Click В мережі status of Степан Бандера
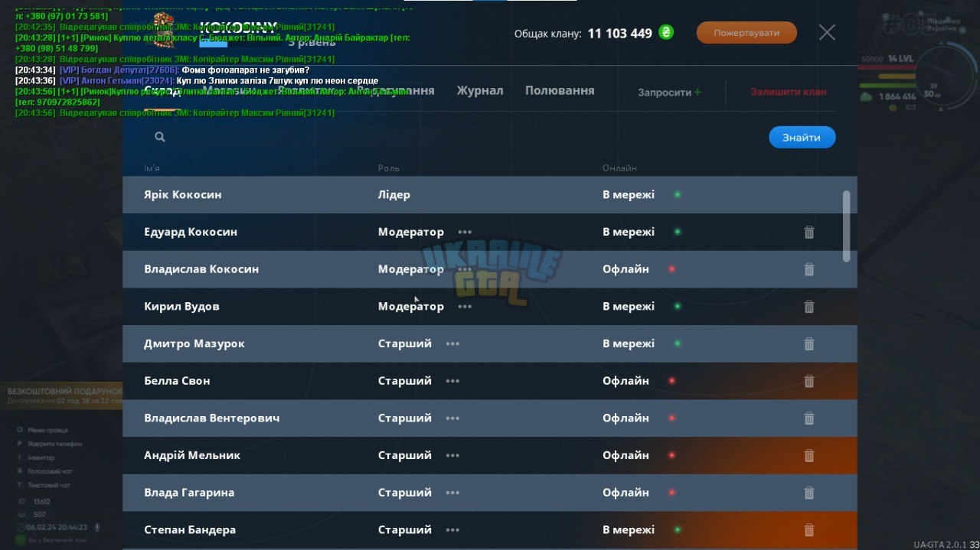 (x=629, y=530)
